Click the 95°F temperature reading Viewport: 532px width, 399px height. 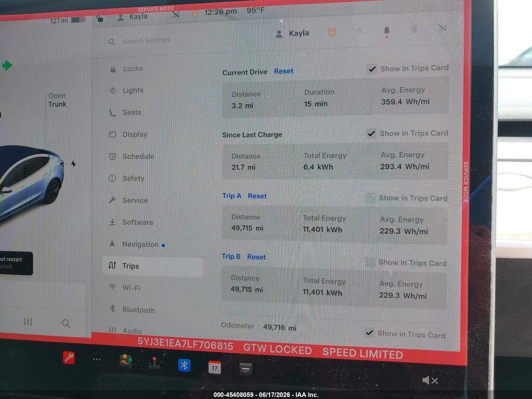click(256, 10)
